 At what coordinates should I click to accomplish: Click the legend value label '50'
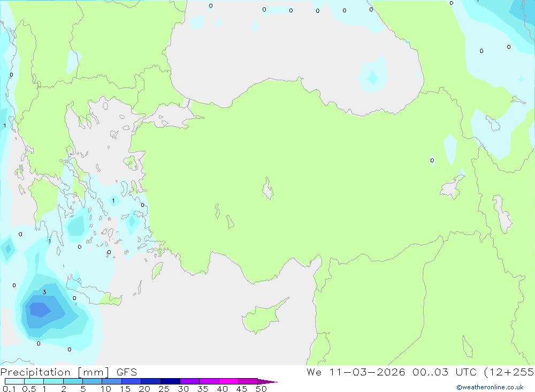261,389
